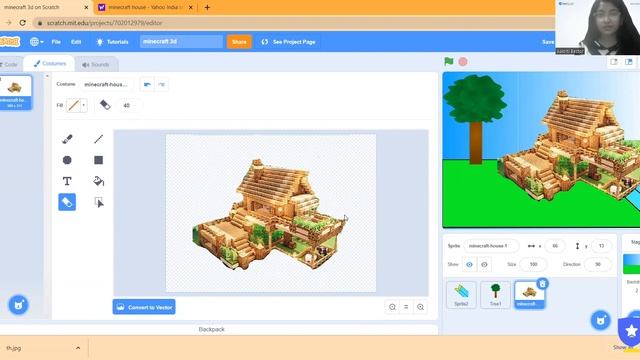Click the Scratch logo
Image resolution: width=640 pixels, height=360 pixels.
tap(10, 42)
